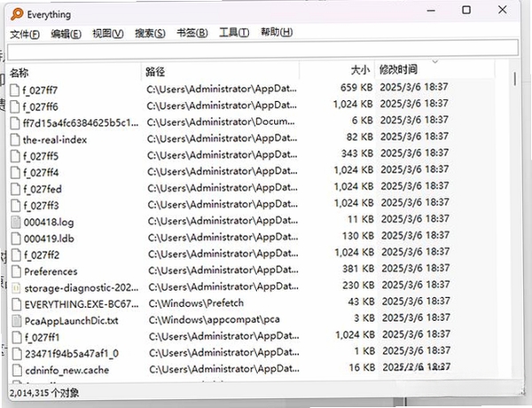Click file icon of f_027ff1
The width and height of the screenshot is (532, 408).
(x=17, y=337)
